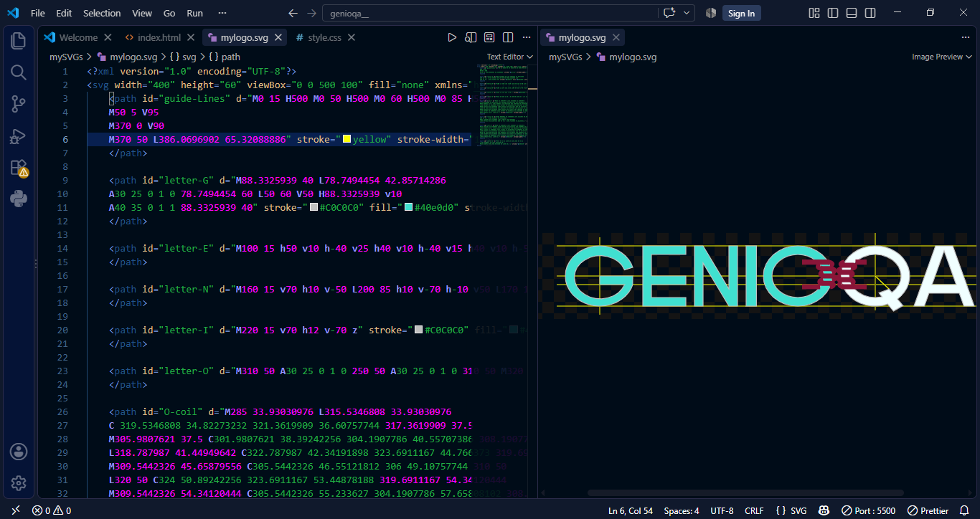The image size is (980, 519).
Task: Open the Run menu
Action: pyautogui.click(x=194, y=13)
